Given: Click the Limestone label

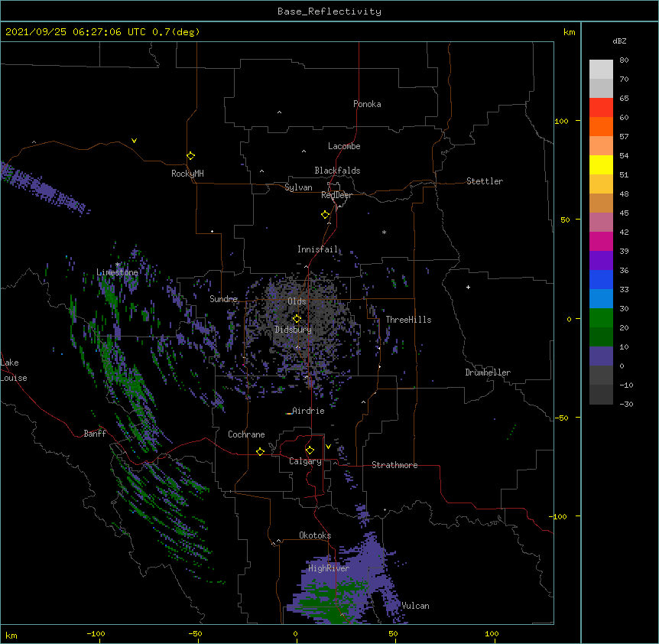Looking at the screenshot, I should (117, 272).
